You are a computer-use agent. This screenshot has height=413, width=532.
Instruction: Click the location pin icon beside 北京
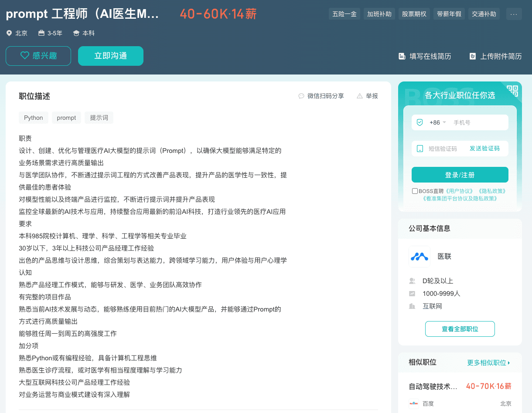9,33
